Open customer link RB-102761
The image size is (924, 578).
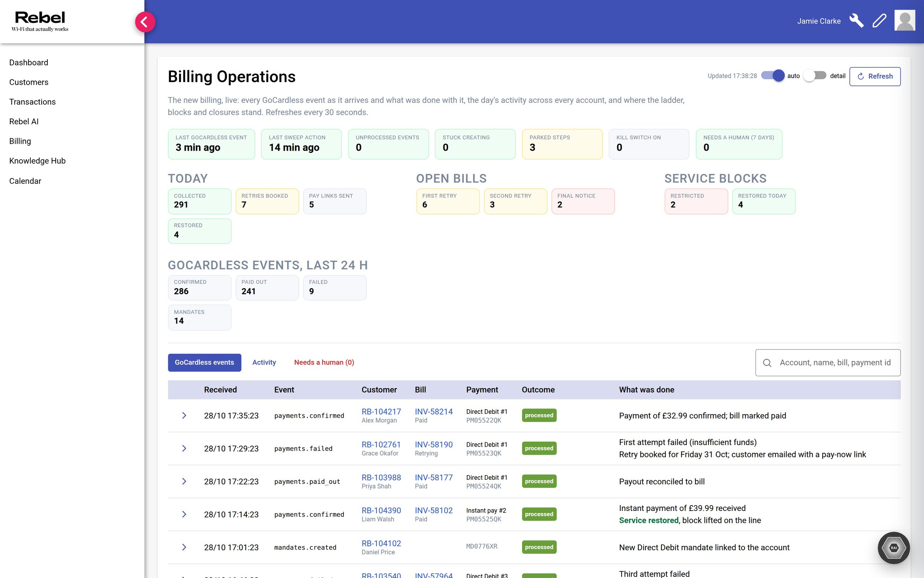point(381,444)
